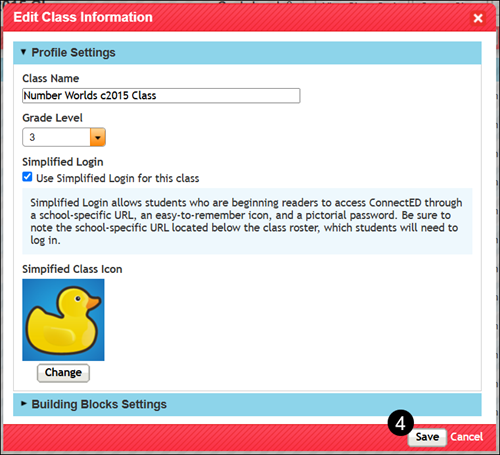
Task: Click the 'Use Simplified Login for this class' label
Action: [x=117, y=178]
